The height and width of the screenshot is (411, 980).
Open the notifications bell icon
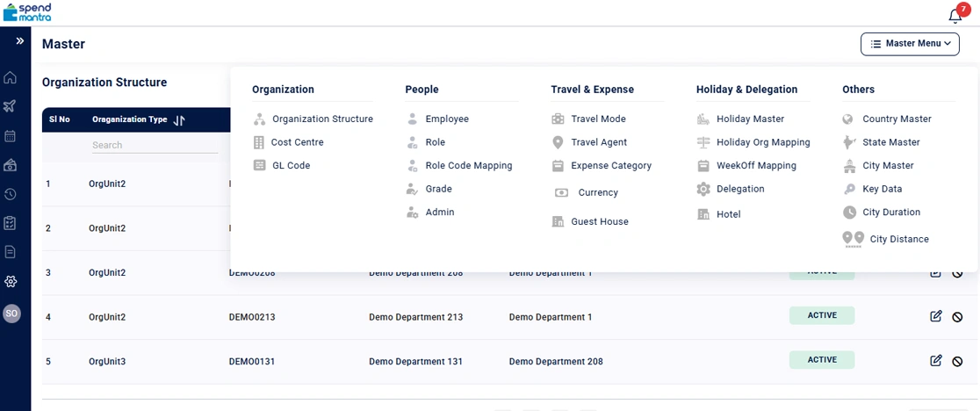(955, 16)
